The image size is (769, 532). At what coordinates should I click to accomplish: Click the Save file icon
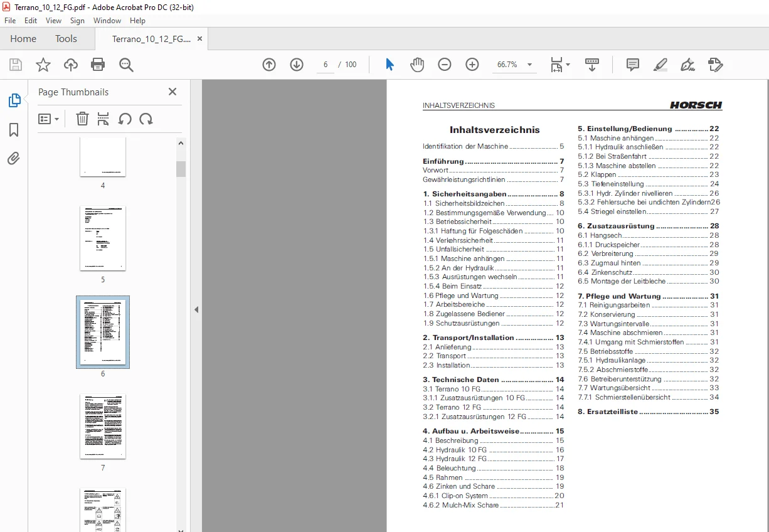(16, 65)
